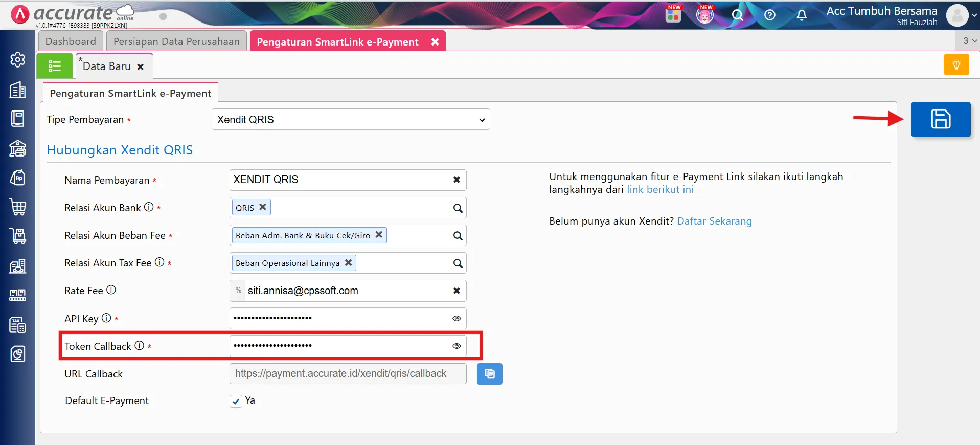Open the shopping cart purchase module
Viewport: 980px width, 445px height.
click(x=18, y=207)
